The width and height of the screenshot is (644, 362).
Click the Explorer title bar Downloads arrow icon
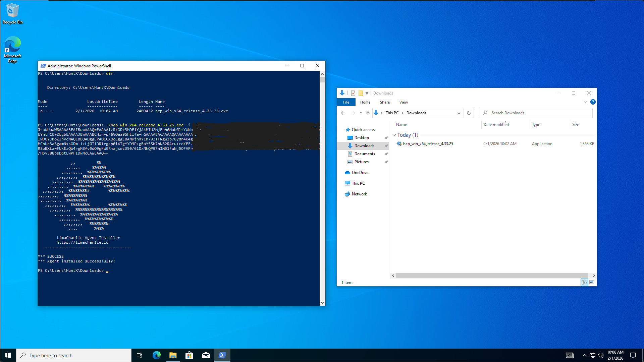(x=342, y=93)
